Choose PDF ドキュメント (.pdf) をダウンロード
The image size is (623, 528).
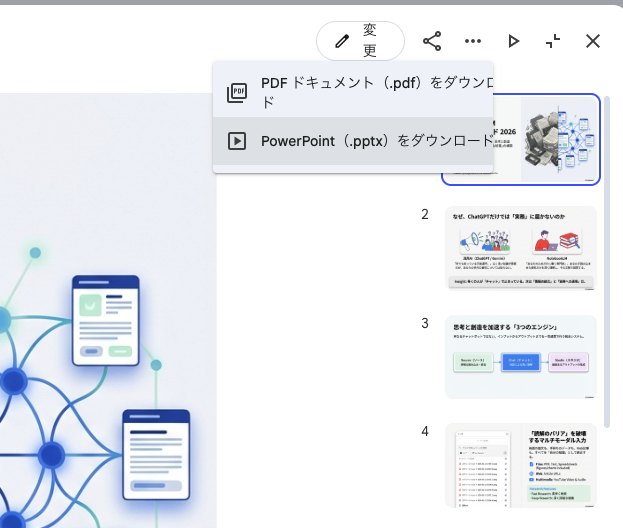tap(353, 93)
